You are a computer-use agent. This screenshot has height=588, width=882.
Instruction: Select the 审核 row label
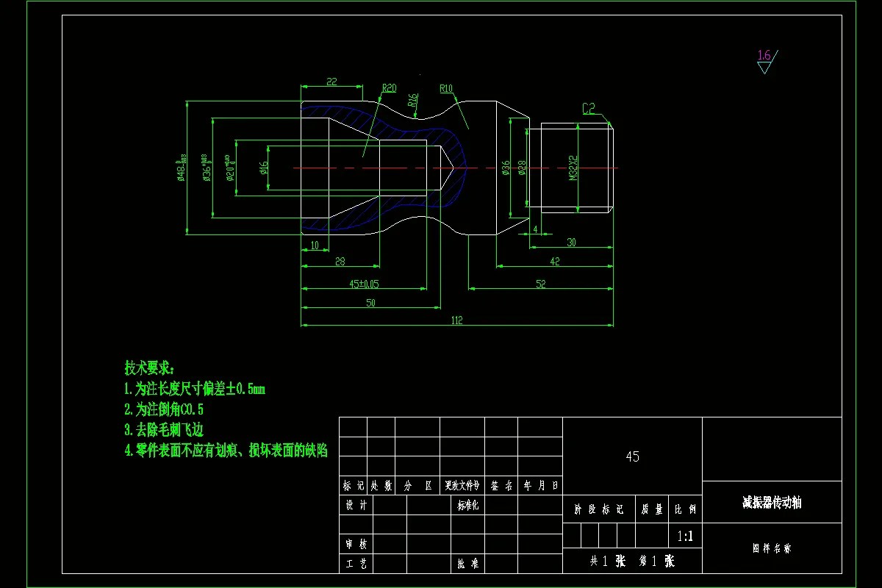(x=356, y=545)
